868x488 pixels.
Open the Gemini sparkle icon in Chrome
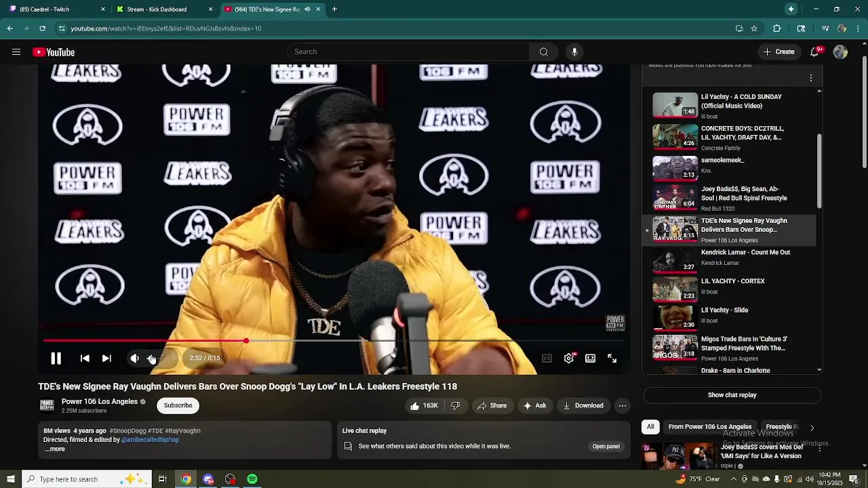[x=791, y=9]
